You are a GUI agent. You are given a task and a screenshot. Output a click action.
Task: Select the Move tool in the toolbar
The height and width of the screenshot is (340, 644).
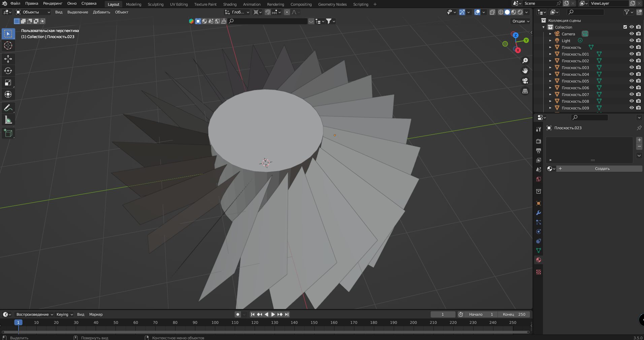tap(8, 59)
